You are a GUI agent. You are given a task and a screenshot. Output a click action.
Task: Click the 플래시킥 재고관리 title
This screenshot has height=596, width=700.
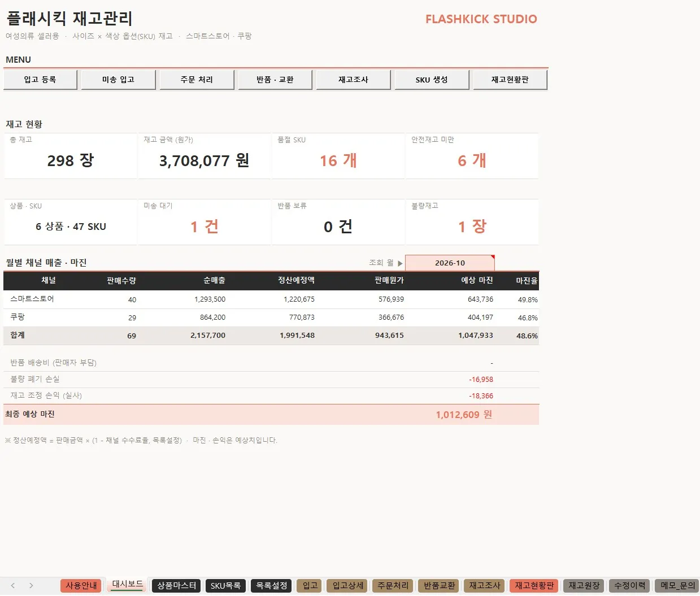[69, 19]
